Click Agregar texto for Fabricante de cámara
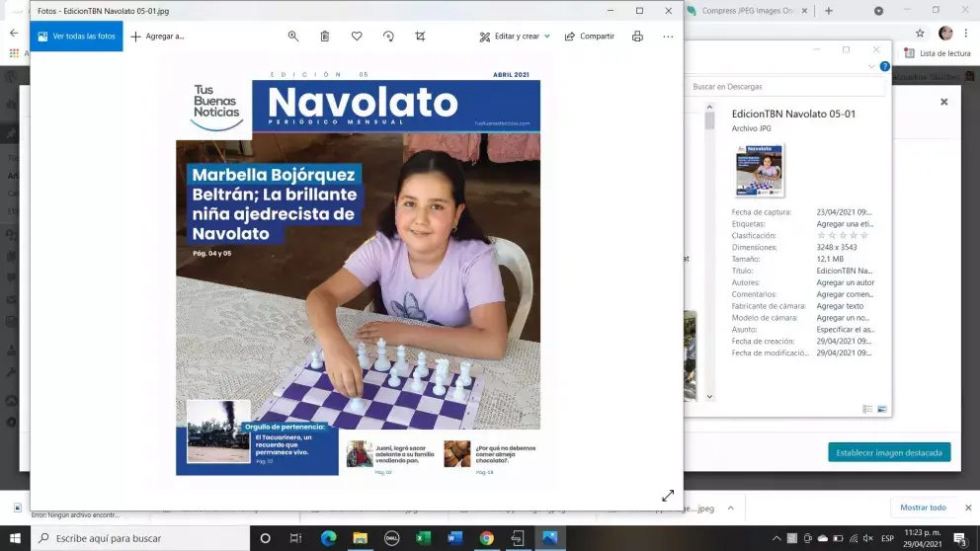 pos(840,306)
